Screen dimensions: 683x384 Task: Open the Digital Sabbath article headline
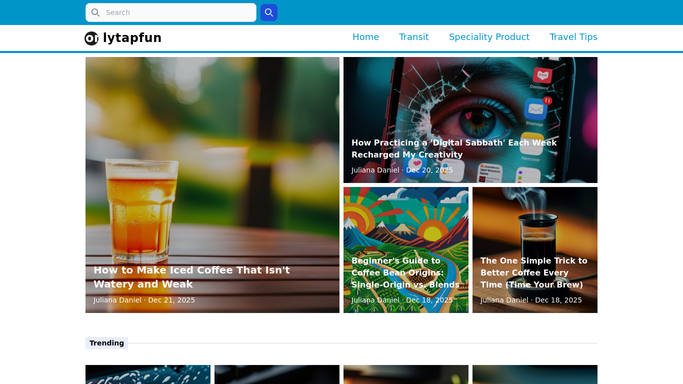tap(454, 148)
